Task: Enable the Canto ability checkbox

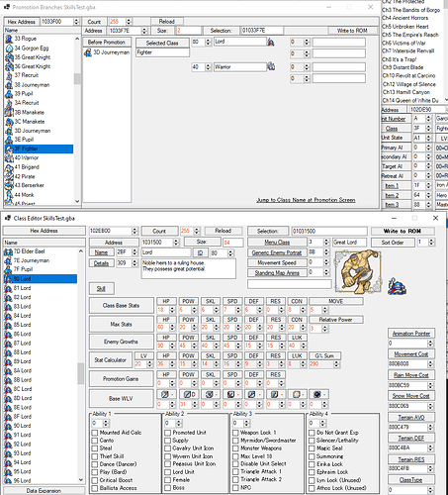Action: [x=95, y=441]
